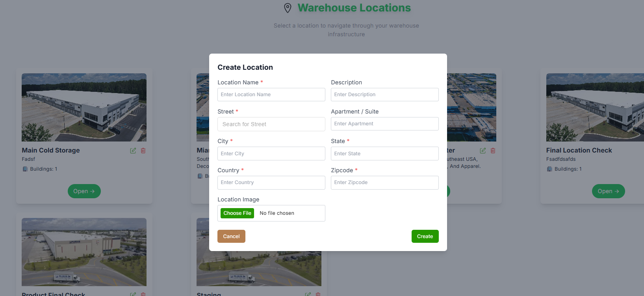Open the Main Cold Storage location
644x296 pixels.
point(84,191)
